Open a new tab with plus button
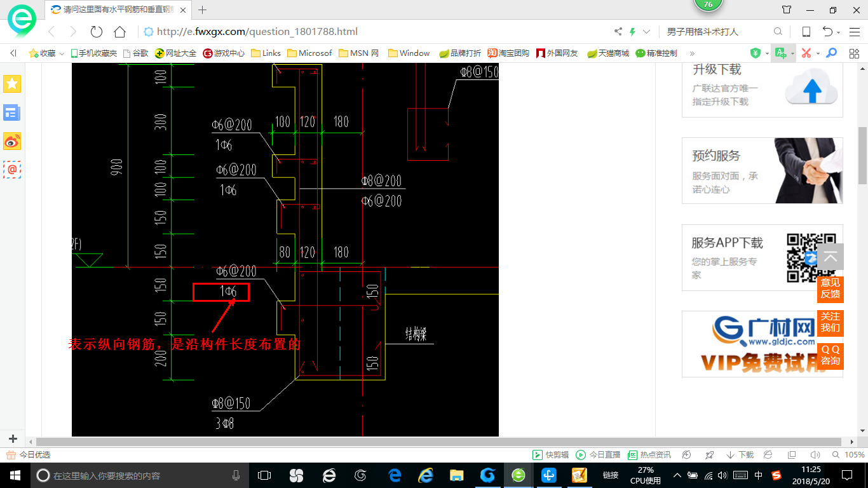 (x=203, y=10)
